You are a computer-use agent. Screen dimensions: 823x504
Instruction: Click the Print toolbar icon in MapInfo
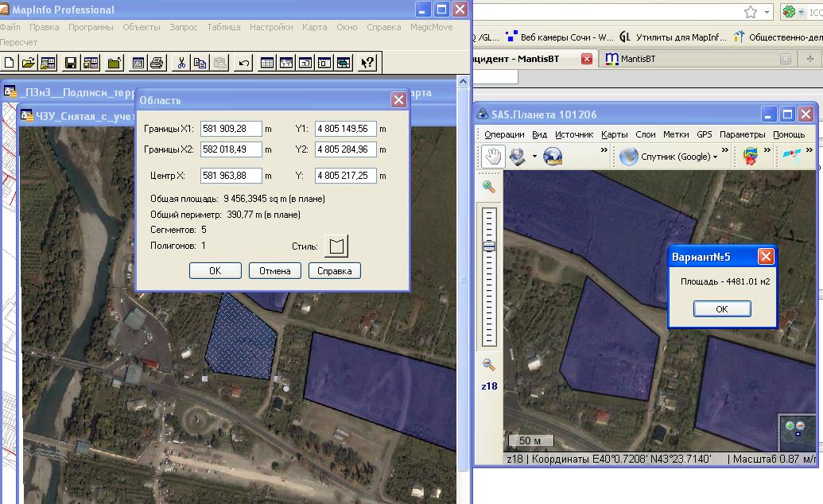157,63
